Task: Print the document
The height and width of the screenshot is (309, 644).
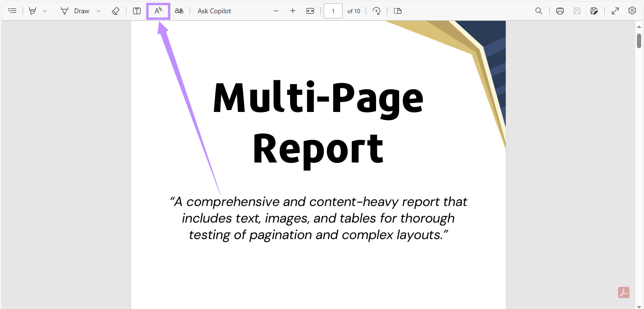Action: click(x=560, y=11)
